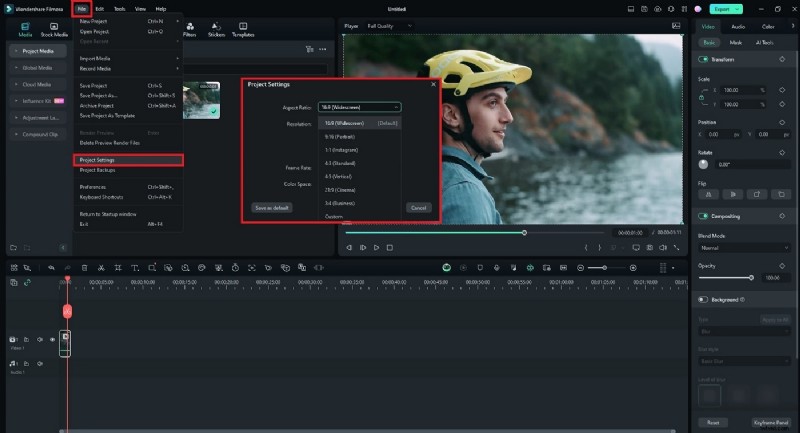Image resolution: width=800 pixels, height=433 pixels.
Task: Click the Record Voiceover microphone icon
Action: pyautogui.click(x=496, y=268)
